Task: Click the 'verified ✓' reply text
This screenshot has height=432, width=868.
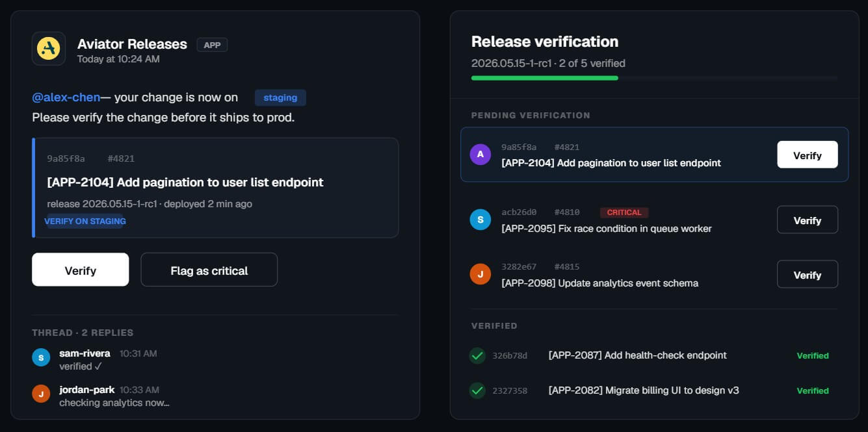Action: 81,366
